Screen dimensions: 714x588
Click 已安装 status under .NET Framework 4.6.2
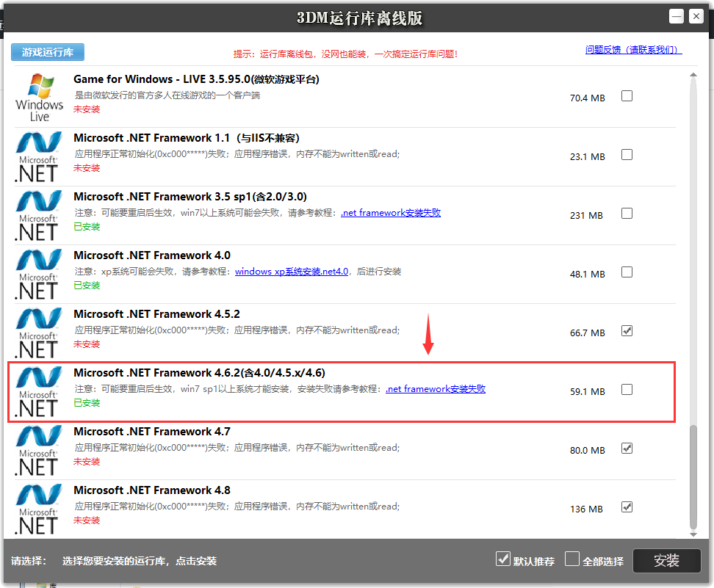[87, 403]
